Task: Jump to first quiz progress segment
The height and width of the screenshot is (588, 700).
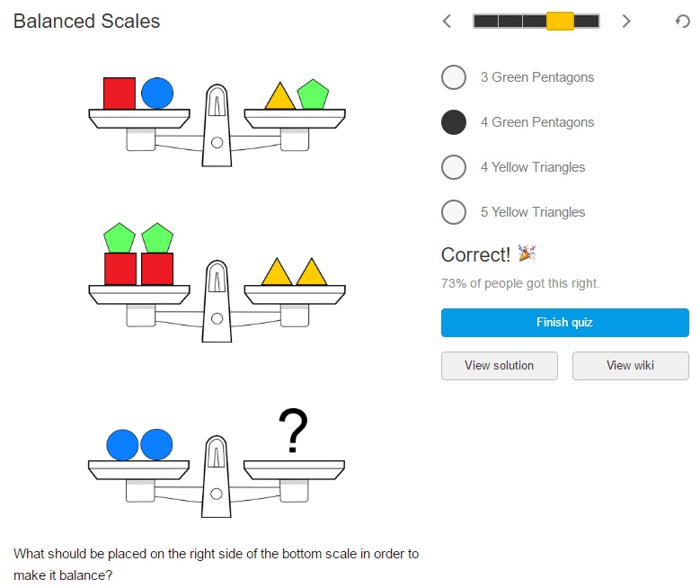Action: pos(485,21)
